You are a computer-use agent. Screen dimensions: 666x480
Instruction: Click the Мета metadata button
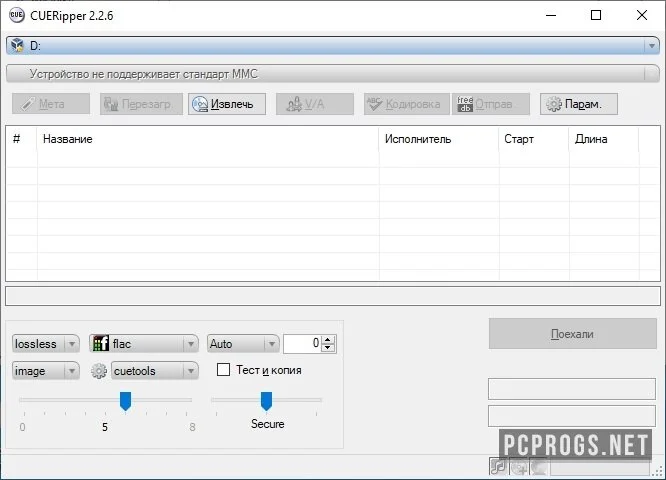pos(51,104)
